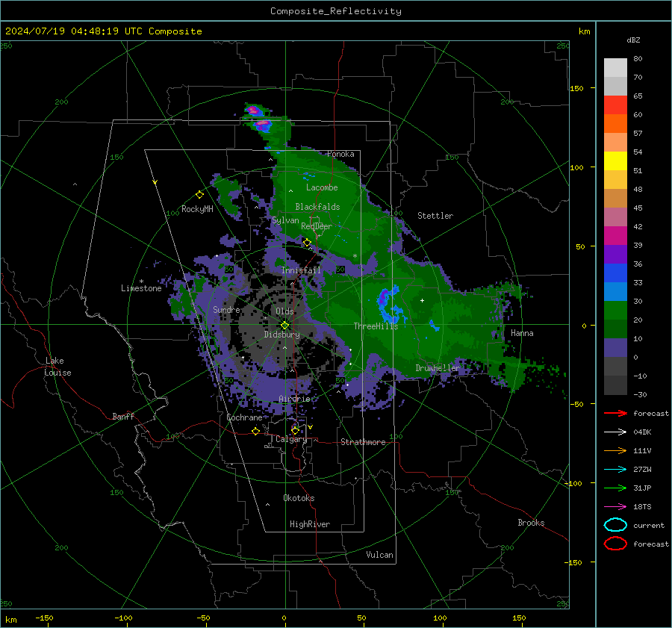Click the Lacombe city label

(x=322, y=187)
